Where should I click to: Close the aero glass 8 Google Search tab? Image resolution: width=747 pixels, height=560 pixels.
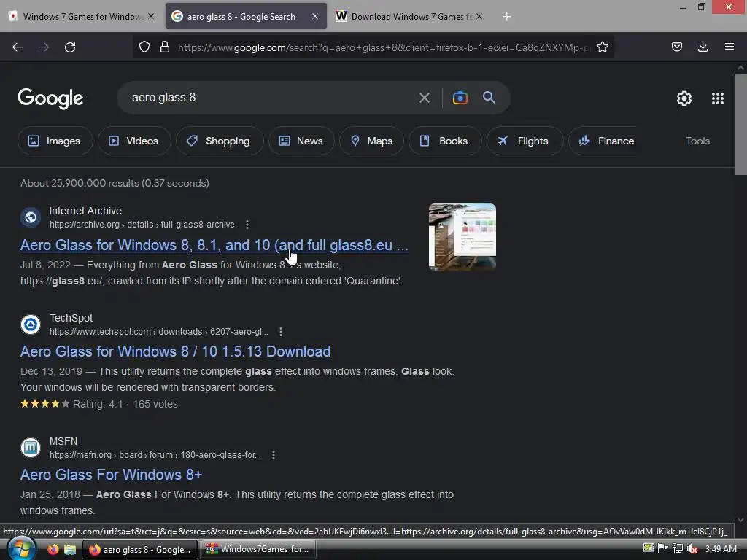pyautogui.click(x=315, y=17)
